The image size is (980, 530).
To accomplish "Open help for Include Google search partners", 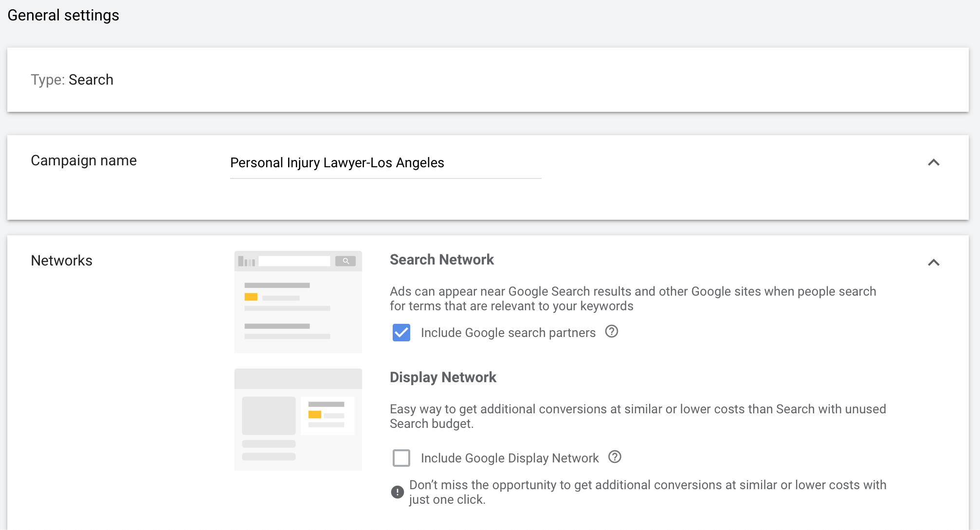I will coord(613,332).
